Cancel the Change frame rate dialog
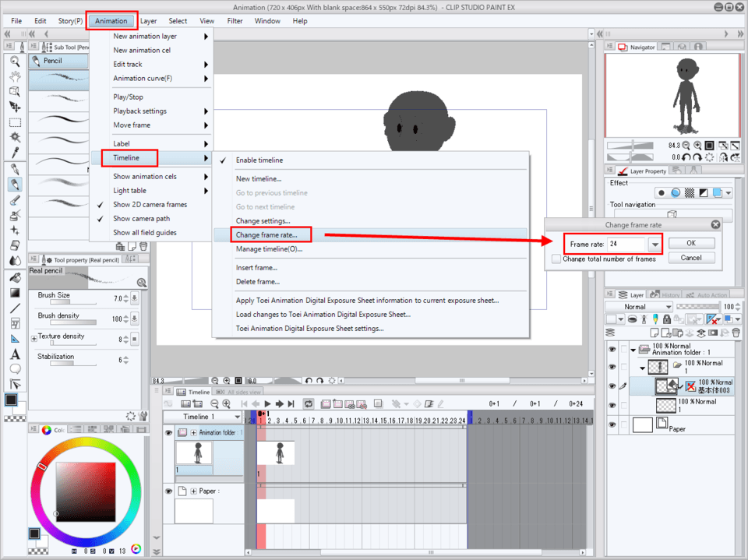Screen dimensions: 748x560 click(691, 258)
